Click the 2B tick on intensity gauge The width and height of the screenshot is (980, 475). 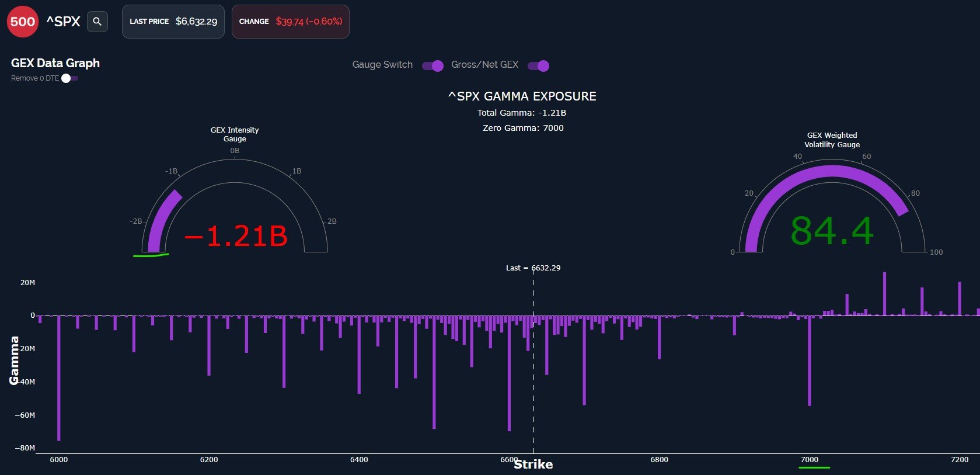332,221
